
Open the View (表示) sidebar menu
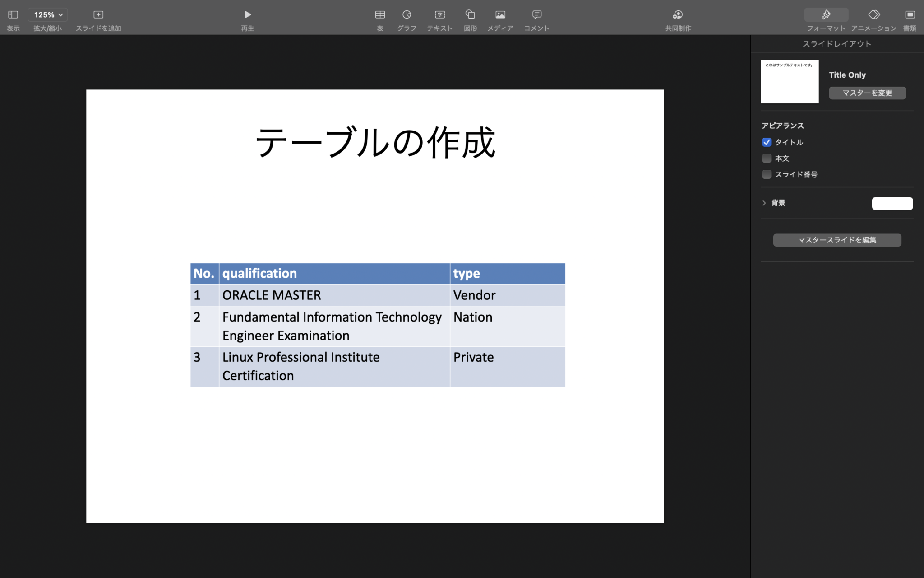[13, 15]
